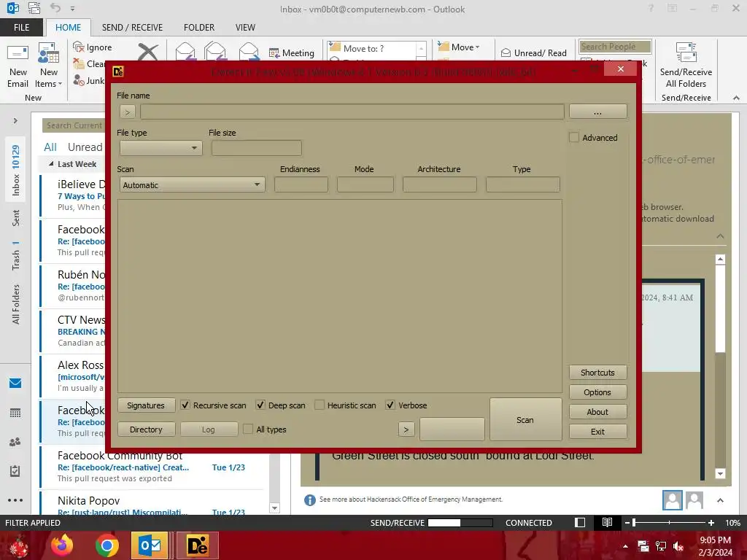Click the large Scan button

coord(525,419)
